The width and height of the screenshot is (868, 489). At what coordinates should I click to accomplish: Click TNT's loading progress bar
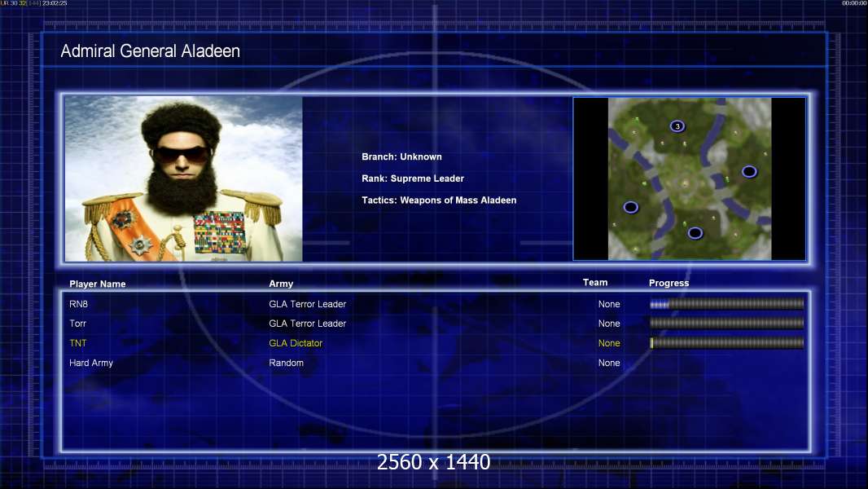tap(727, 343)
